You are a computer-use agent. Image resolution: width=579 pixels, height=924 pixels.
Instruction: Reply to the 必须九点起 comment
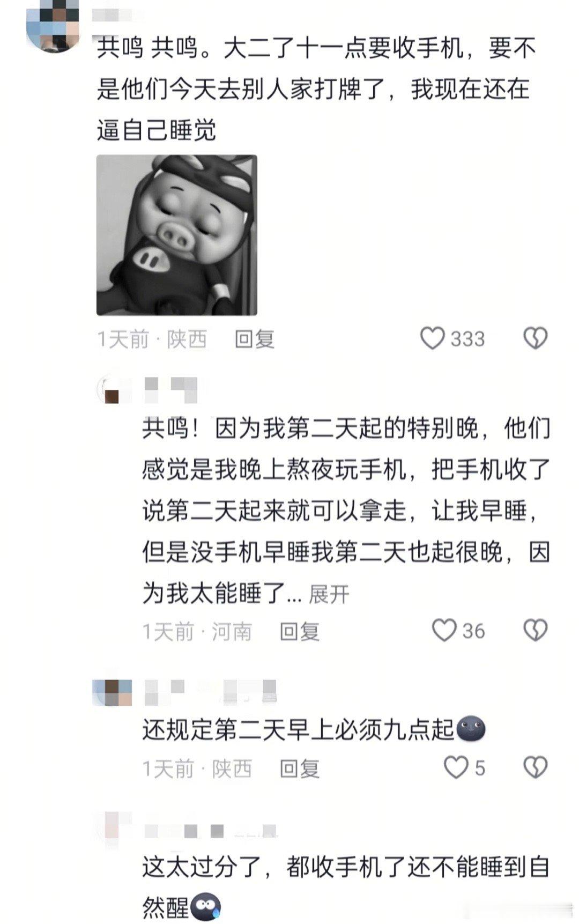click(x=300, y=768)
